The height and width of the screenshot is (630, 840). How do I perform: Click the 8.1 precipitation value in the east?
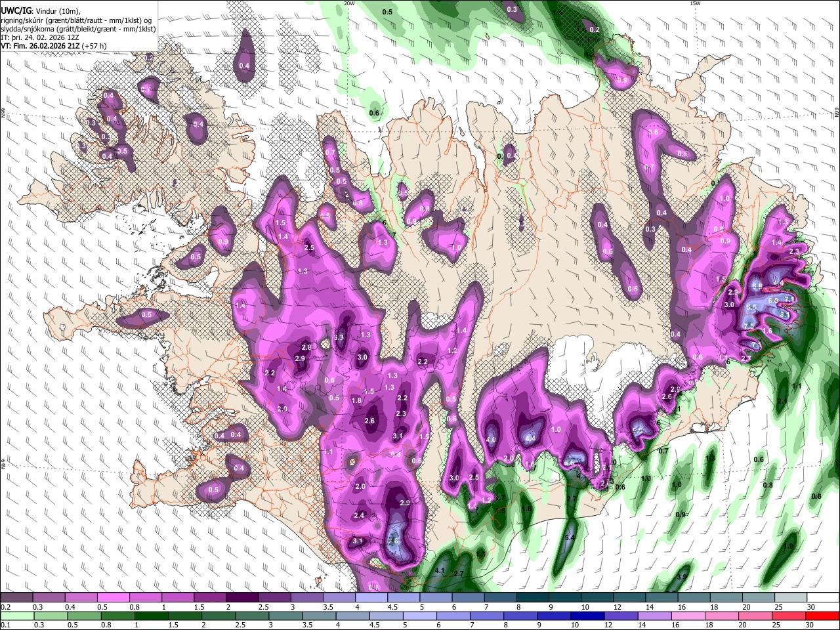coord(785,314)
